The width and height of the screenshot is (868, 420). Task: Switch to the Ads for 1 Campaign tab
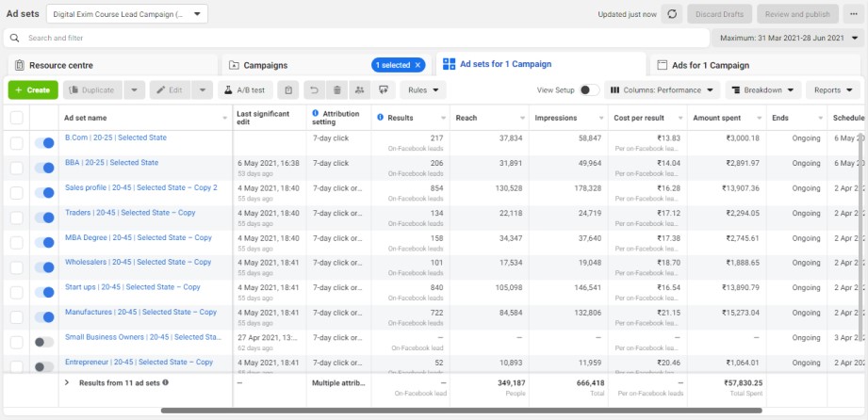pyautogui.click(x=755, y=65)
